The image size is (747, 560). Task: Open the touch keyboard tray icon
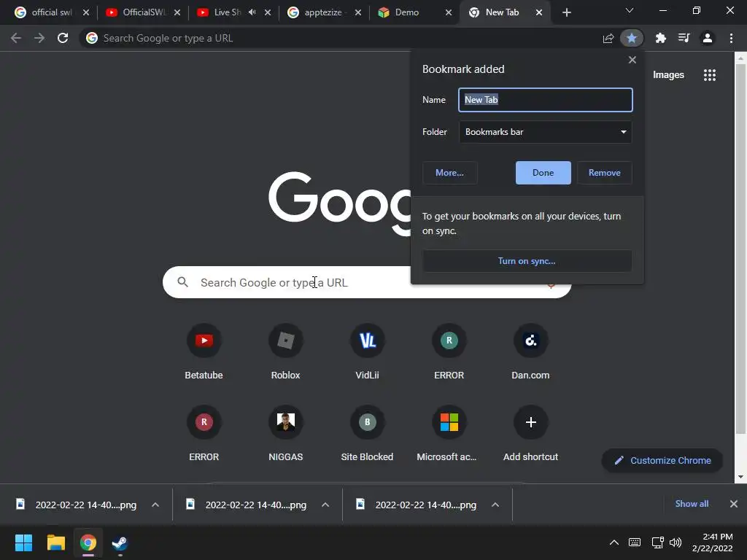tap(635, 542)
